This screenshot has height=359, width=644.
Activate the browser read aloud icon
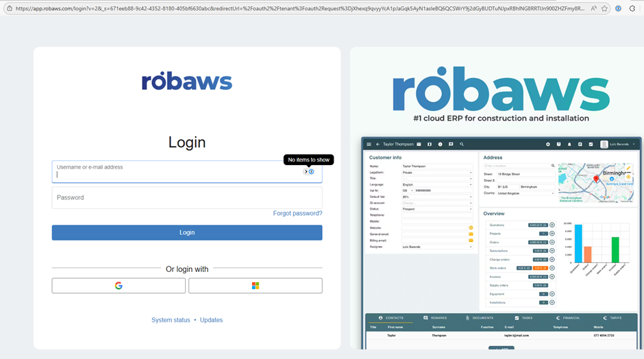pyautogui.click(x=593, y=8)
